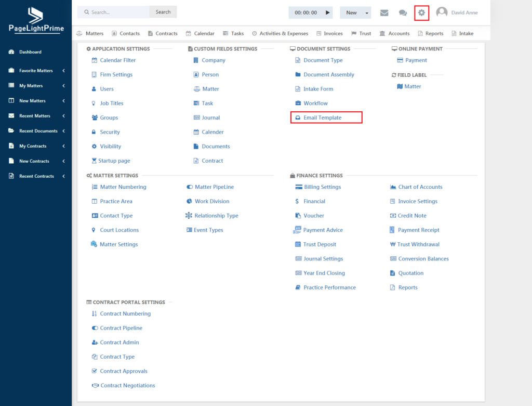This screenshot has height=406, width=532.
Task: Click the Contract Negotiations handshake icon
Action: 95,386
